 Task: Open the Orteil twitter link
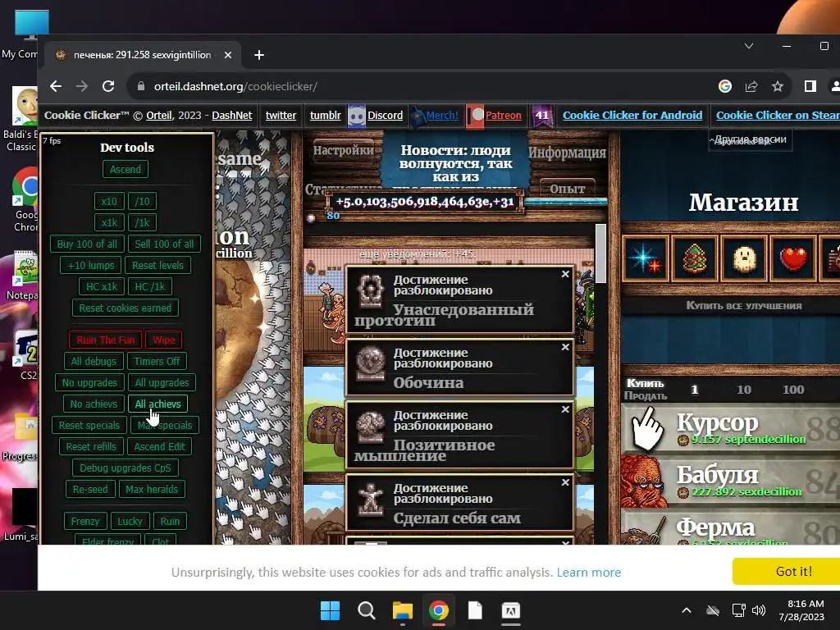click(281, 115)
